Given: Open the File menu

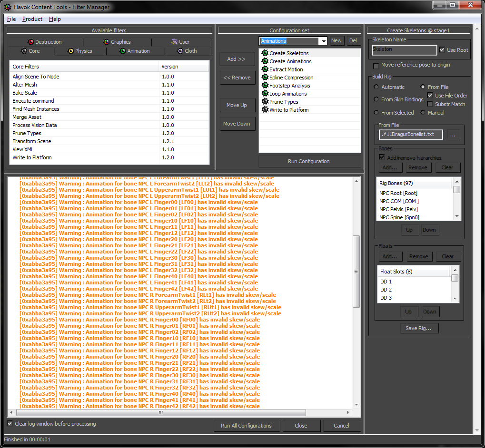Looking at the screenshot, I should coord(11,19).
